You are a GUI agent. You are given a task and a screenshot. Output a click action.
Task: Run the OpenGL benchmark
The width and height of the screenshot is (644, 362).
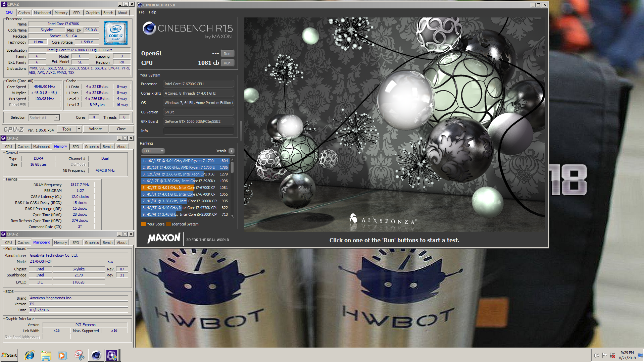click(x=227, y=54)
